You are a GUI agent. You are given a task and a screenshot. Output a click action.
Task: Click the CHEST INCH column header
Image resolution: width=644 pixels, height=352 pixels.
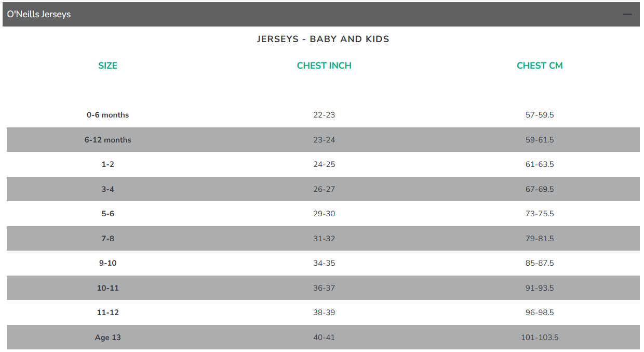[324, 66]
